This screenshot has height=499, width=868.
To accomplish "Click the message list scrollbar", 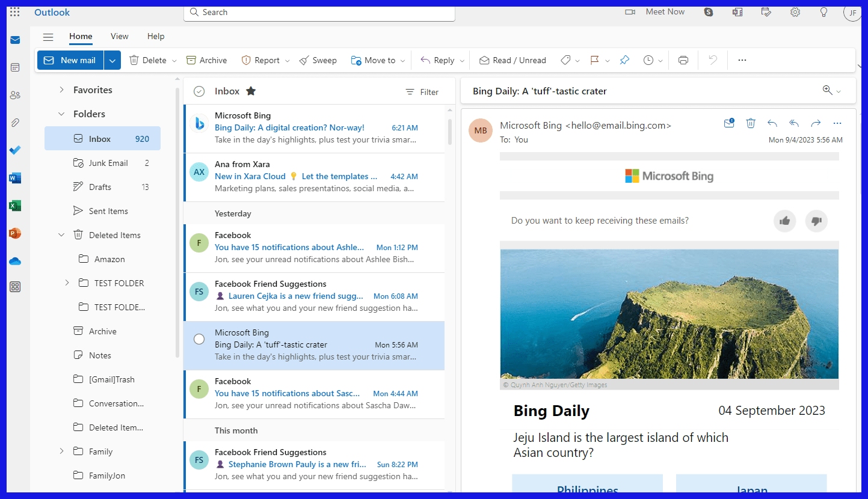I will pyautogui.click(x=449, y=132).
